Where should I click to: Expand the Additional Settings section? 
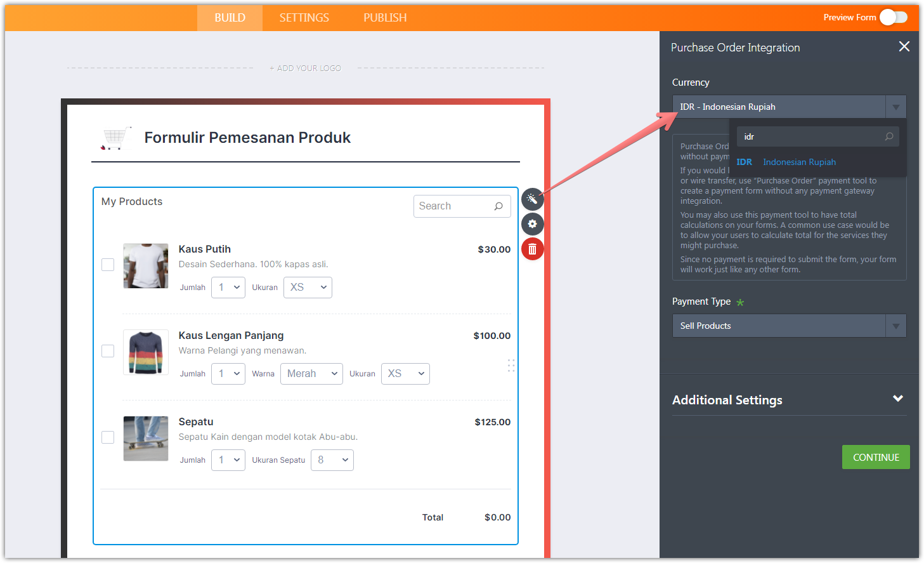(897, 399)
